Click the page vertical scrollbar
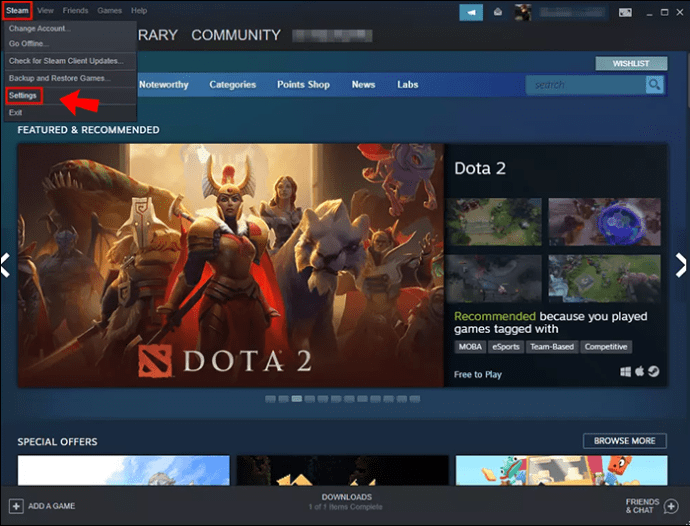 [687, 79]
